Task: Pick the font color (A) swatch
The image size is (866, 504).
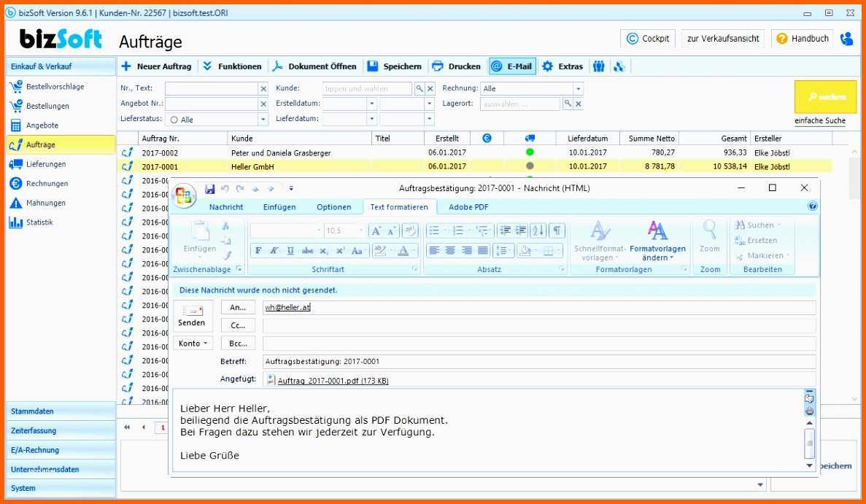Action: pos(403,251)
